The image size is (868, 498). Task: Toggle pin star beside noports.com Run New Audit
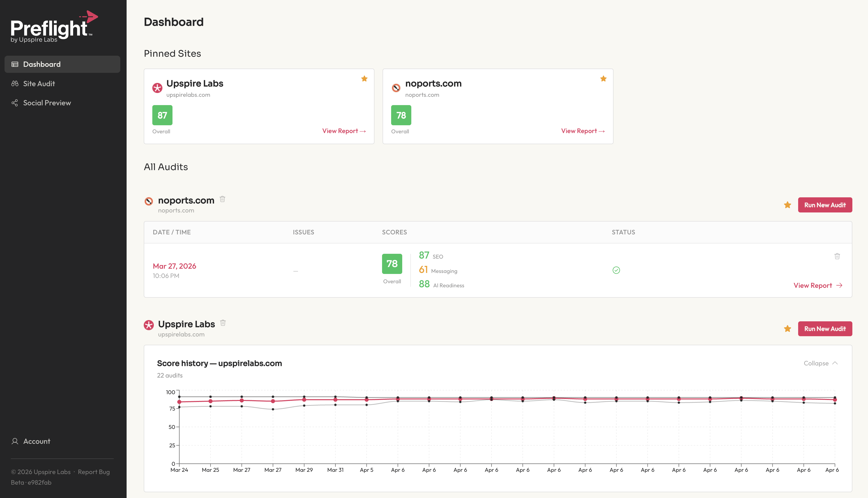click(787, 205)
